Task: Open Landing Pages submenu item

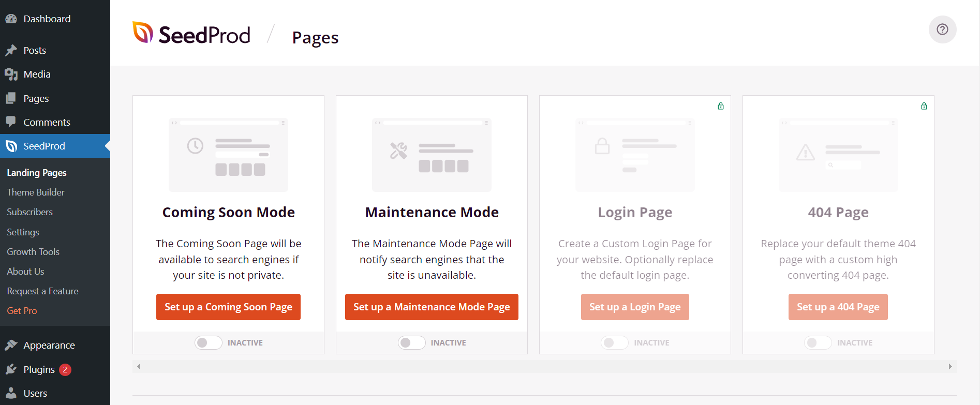Action: pos(37,173)
